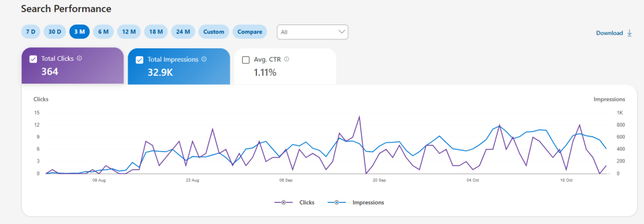The width and height of the screenshot is (644, 224).
Task: Click the 04 Oct axis label
Action: point(473,180)
